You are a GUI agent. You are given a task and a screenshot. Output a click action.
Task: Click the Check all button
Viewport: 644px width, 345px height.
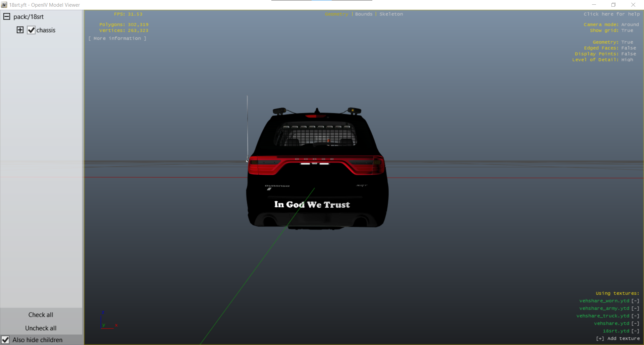pyautogui.click(x=41, y=315)
